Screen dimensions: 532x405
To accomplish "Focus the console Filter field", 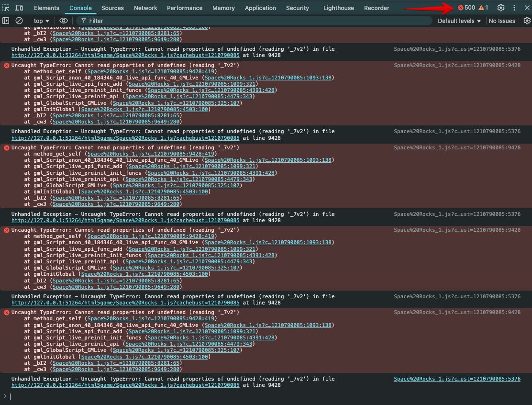I will point(254,21).
